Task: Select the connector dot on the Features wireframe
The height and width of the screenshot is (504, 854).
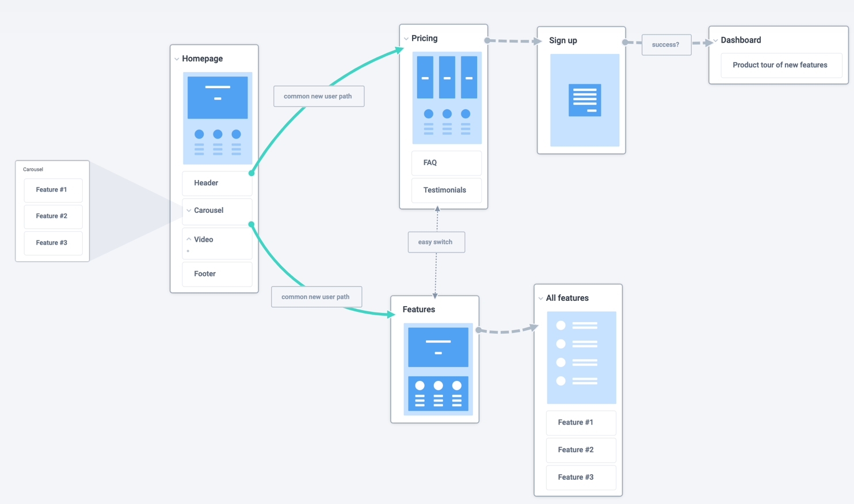Action: pos(477,330)
